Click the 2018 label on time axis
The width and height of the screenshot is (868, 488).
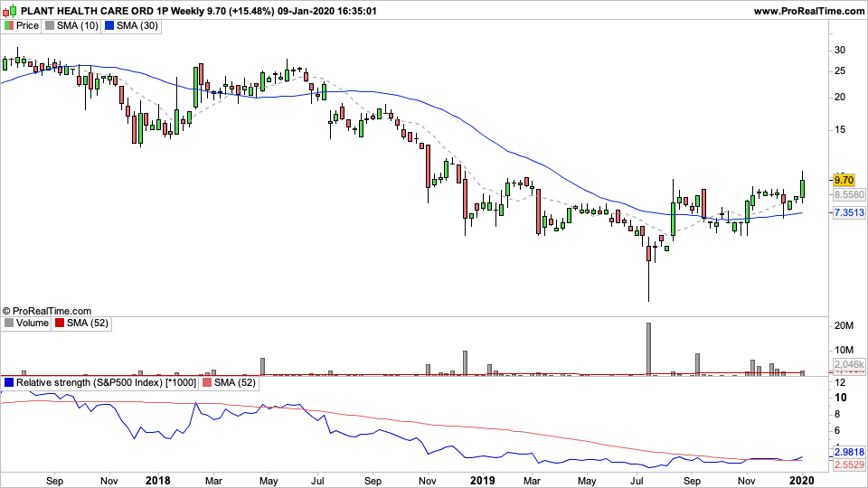pyautogui.click(x=157, y=480)
